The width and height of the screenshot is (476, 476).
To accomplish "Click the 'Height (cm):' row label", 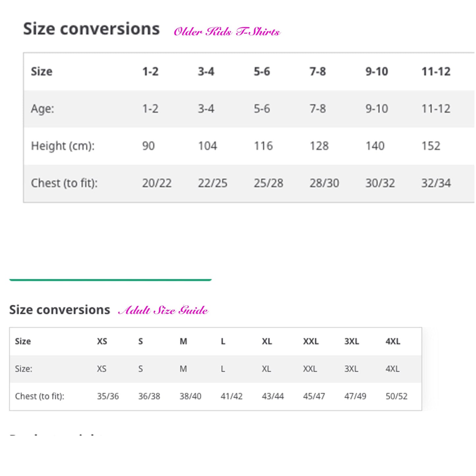I will (x=63, y=146).
